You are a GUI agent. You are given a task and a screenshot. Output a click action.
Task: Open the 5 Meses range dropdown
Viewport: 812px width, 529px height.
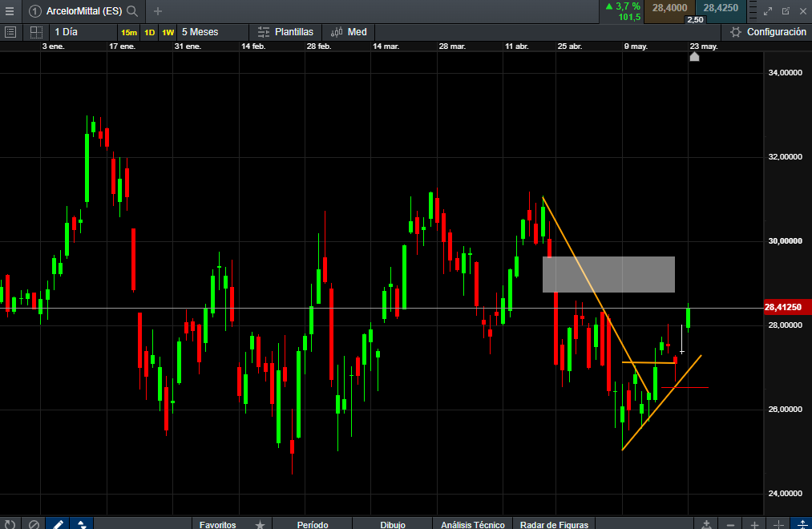pos(212,32)
